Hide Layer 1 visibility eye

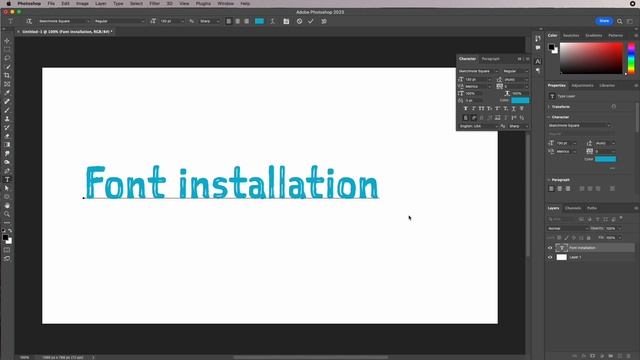click(550, 258)
